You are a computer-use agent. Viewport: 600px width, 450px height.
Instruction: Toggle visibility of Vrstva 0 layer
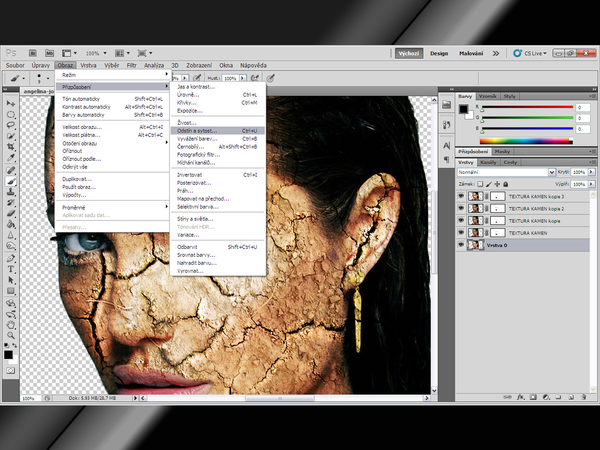click(460, 244)
